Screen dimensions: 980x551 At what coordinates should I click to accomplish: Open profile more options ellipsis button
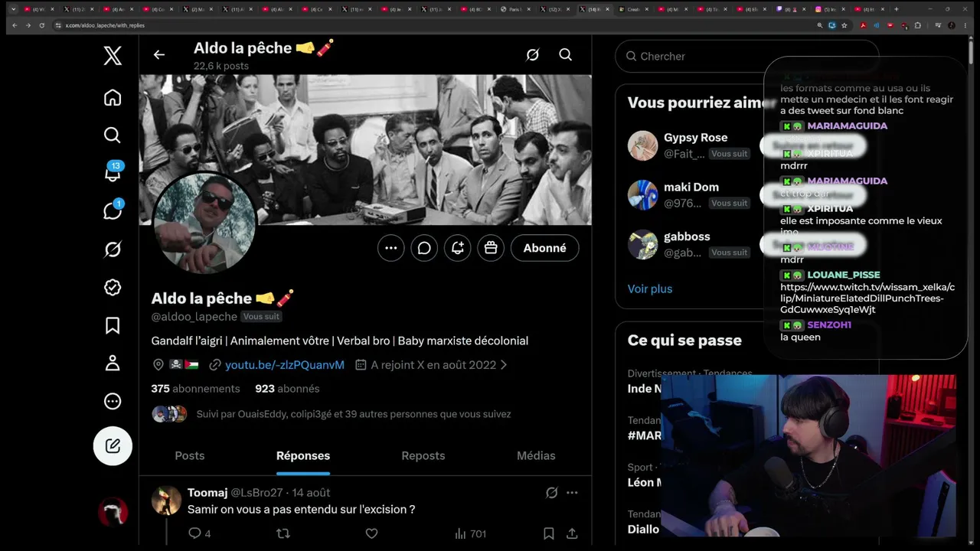click(390, 248)
